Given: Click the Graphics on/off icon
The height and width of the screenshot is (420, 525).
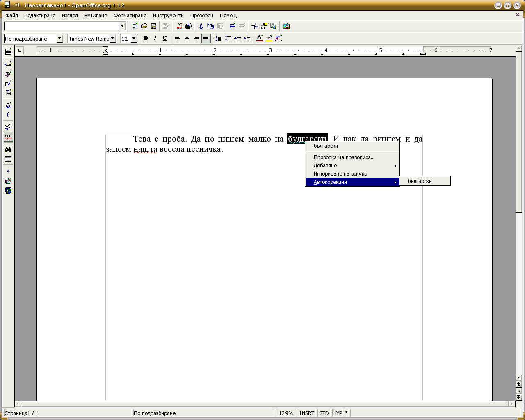Looking at the screenshot, I should point(8,181).
